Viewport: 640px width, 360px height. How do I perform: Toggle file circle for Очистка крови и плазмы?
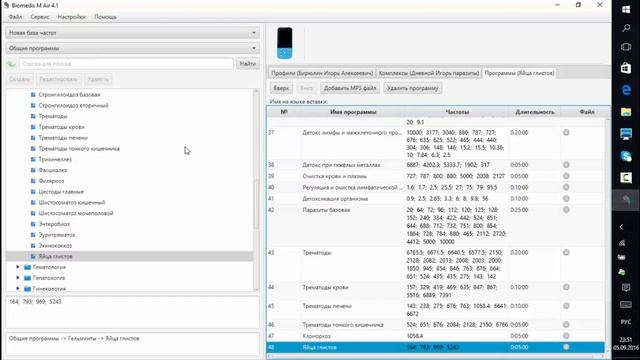click(566, 176)
